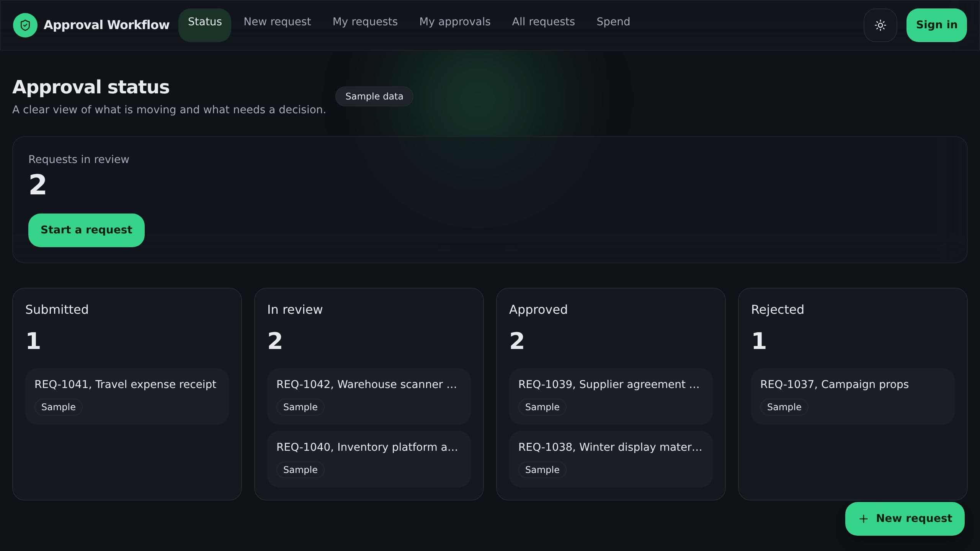Click the Requests in review label
Image resolution: width=980 pixels, height=551 pixels.
[79, 160]
